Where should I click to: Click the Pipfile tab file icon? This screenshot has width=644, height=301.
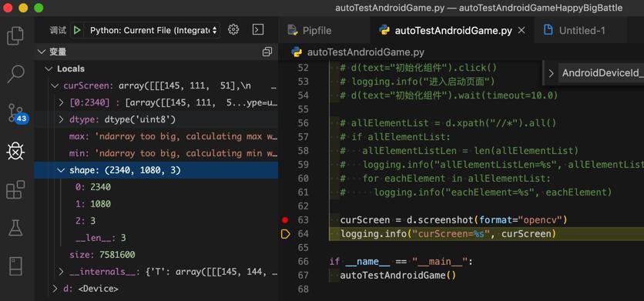(x=293, y=30)
